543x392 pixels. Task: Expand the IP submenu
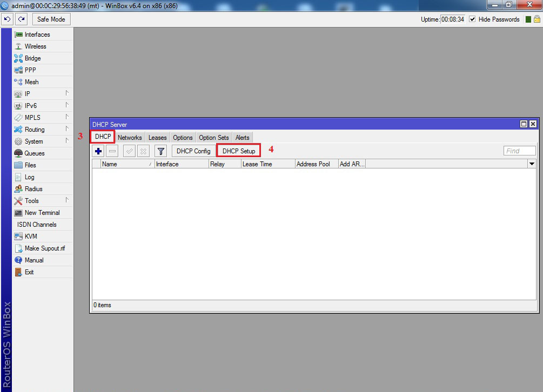tap(27, 94)
